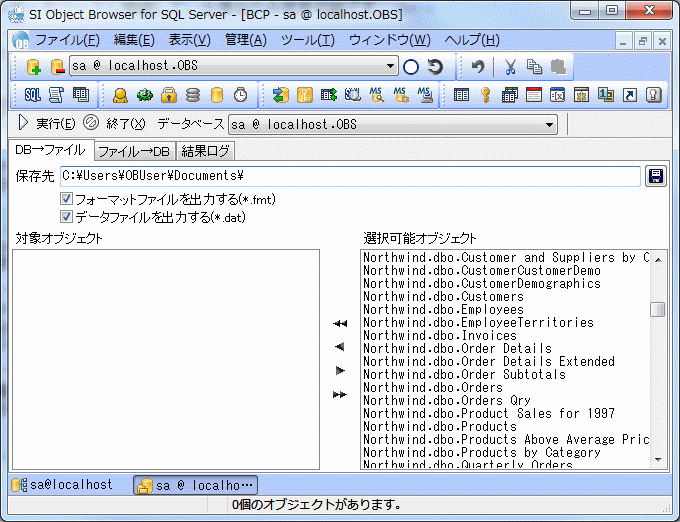Click the scissors cut icon
The height and width of the screenshot is (522, 680).
510,67
